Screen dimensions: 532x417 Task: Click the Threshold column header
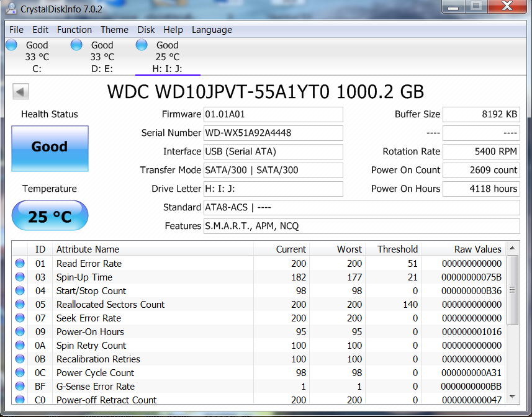pos(393,249)
